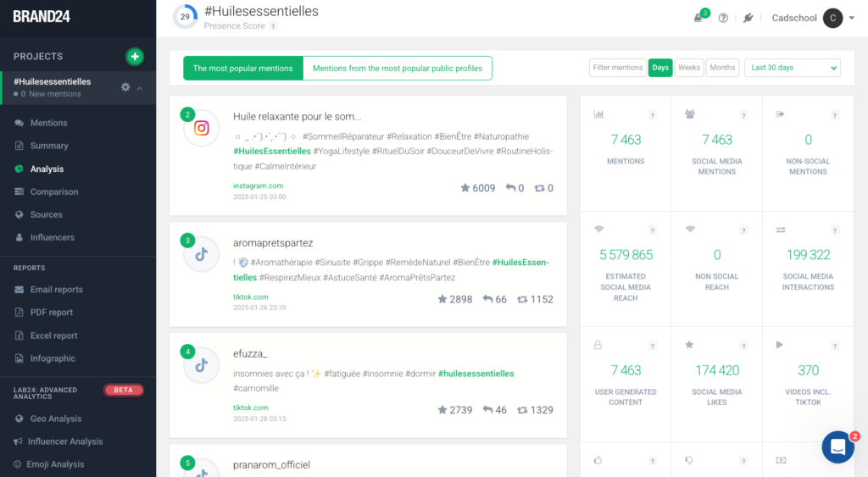Click the #HuilesEssentielles highlighted hashtag in Instagram mention
868x477 pixels.
tap(272, 151)
